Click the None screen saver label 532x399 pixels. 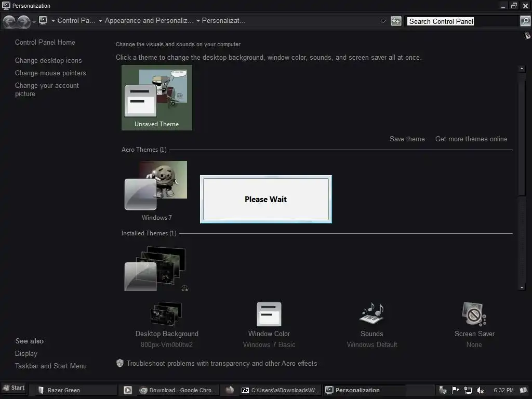pyautogui.click(x=474, y=345)
